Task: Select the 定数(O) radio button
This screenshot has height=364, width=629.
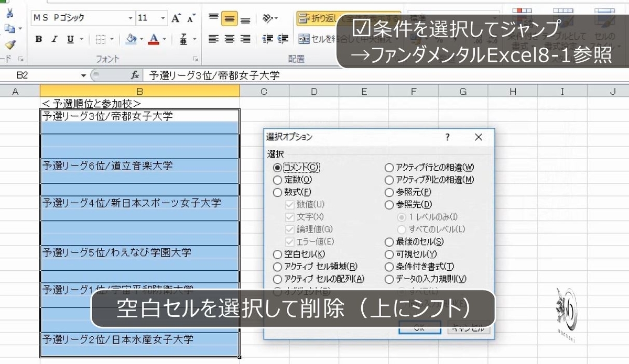Action: [277, 180]
